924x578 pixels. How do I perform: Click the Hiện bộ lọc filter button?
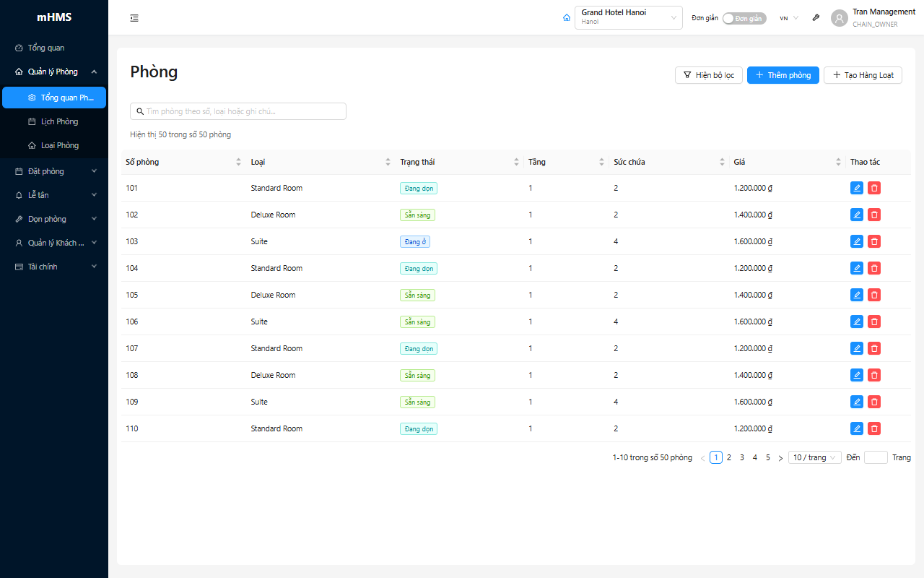click(x=709, y=75)
